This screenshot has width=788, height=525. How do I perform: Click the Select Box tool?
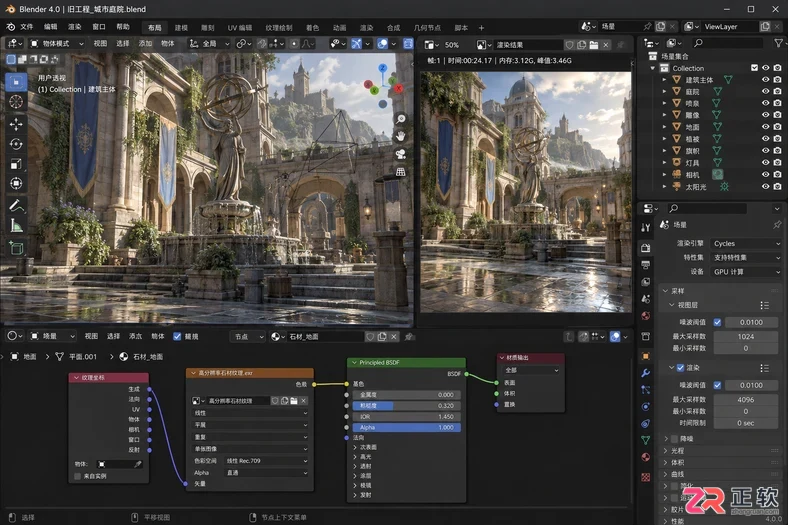pos(16,81)
